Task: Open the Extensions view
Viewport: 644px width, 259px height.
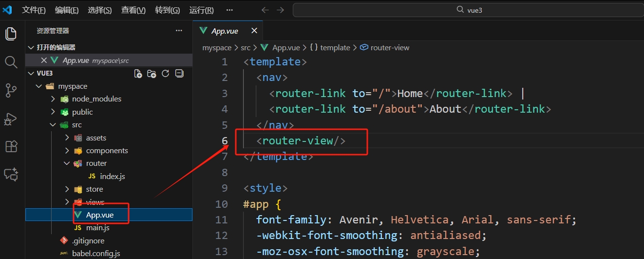Action: pos(11,146)
